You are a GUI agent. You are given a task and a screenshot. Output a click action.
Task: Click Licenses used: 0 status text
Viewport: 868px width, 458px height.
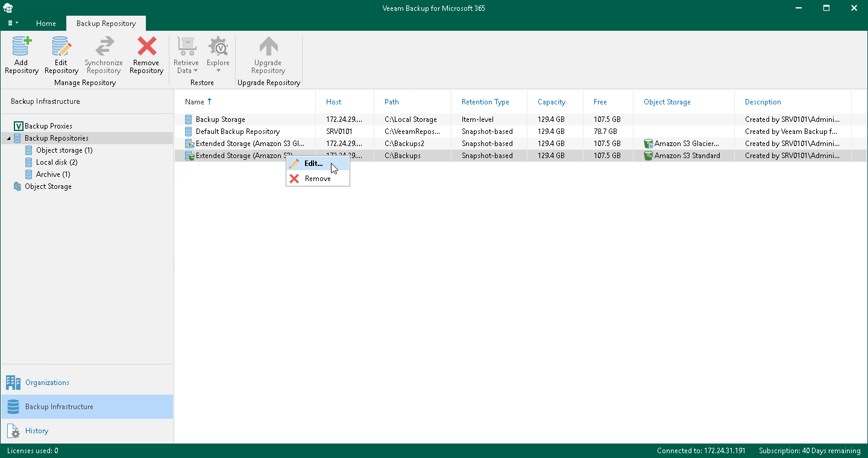click(x=33, y=451)
